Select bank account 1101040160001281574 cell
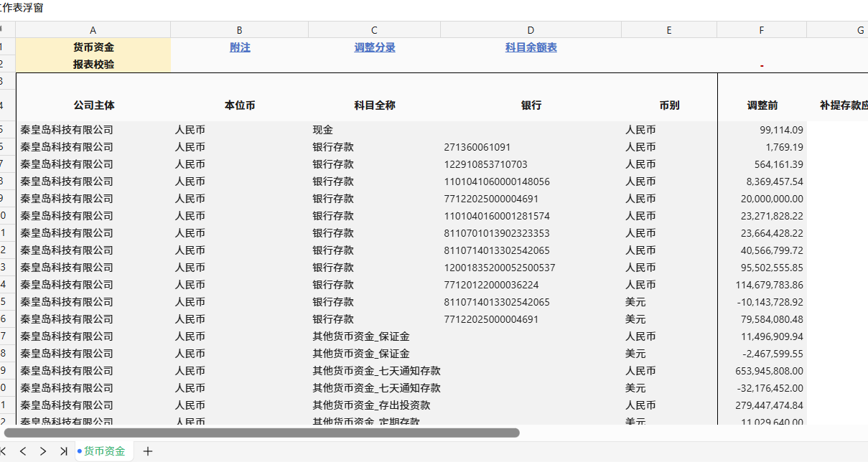Screen dimensions: 868x462 (531, 216)
